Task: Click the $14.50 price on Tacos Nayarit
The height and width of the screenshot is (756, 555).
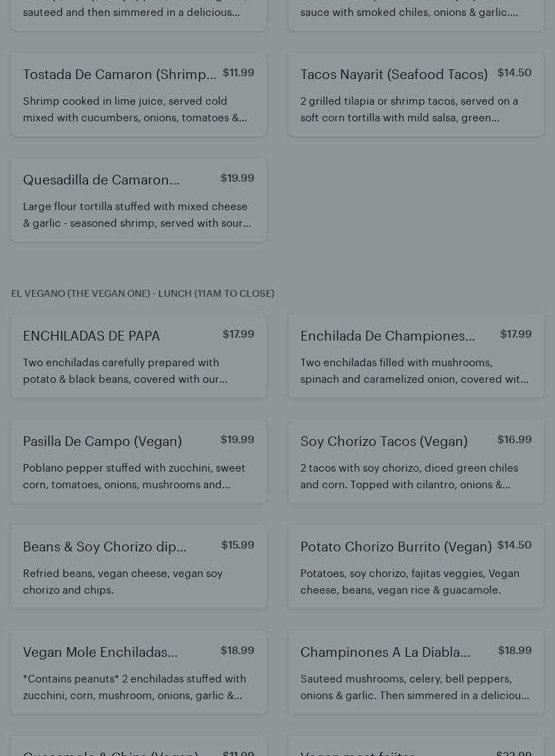Action: click(514, 73)
